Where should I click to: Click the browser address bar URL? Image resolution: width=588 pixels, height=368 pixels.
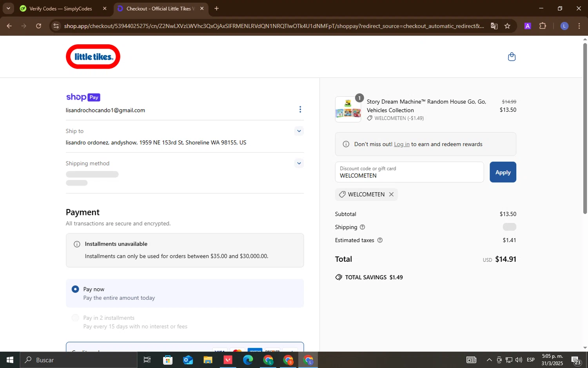point(274,26)
